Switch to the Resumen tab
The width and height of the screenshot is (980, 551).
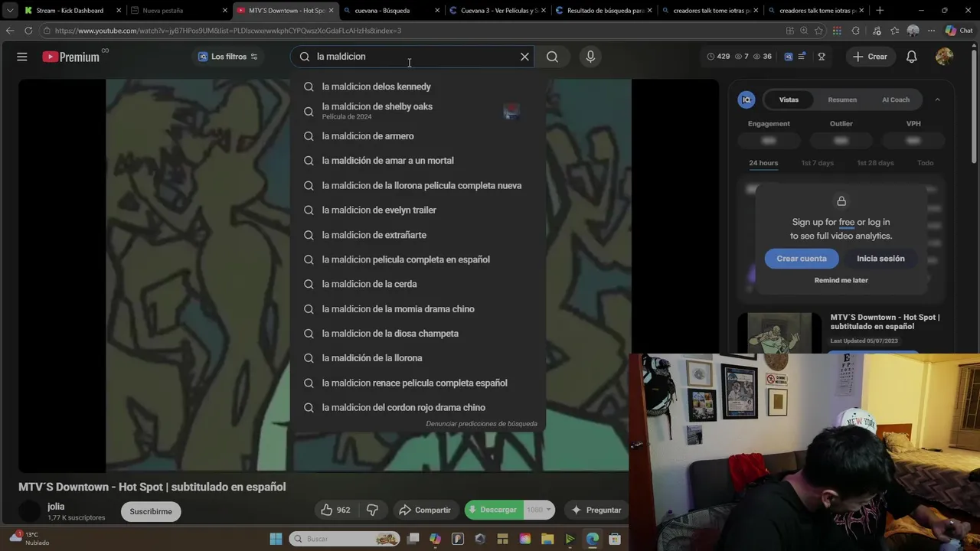tap(842, 99)
